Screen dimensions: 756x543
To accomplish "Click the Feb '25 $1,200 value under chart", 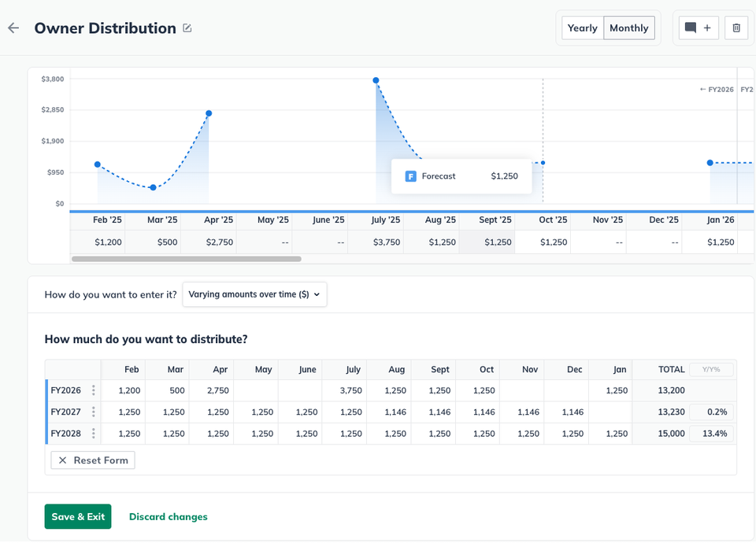I will point(108,242).
